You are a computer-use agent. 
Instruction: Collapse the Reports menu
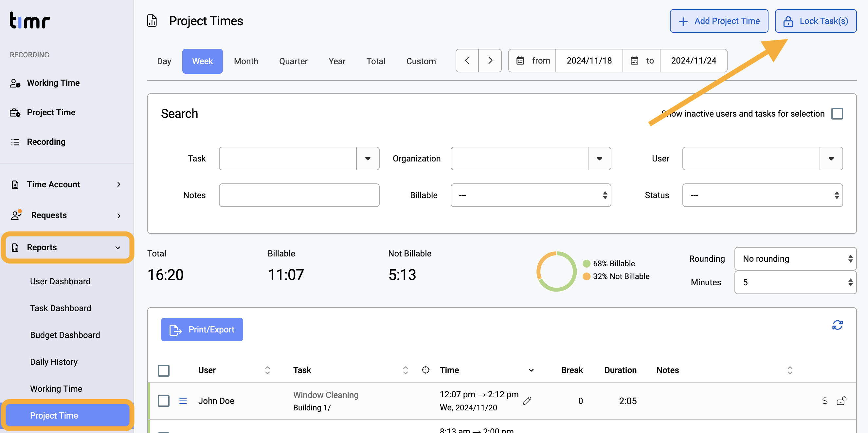pos(67,247)
